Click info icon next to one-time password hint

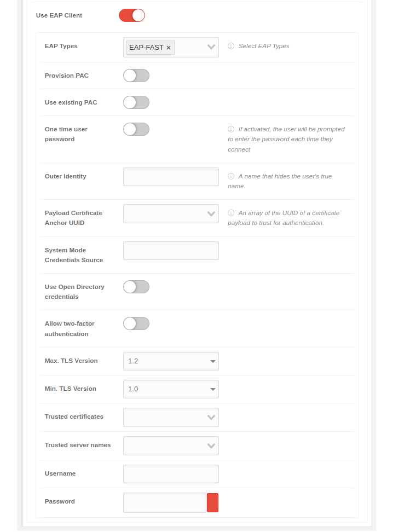click(x=231, y=130)
